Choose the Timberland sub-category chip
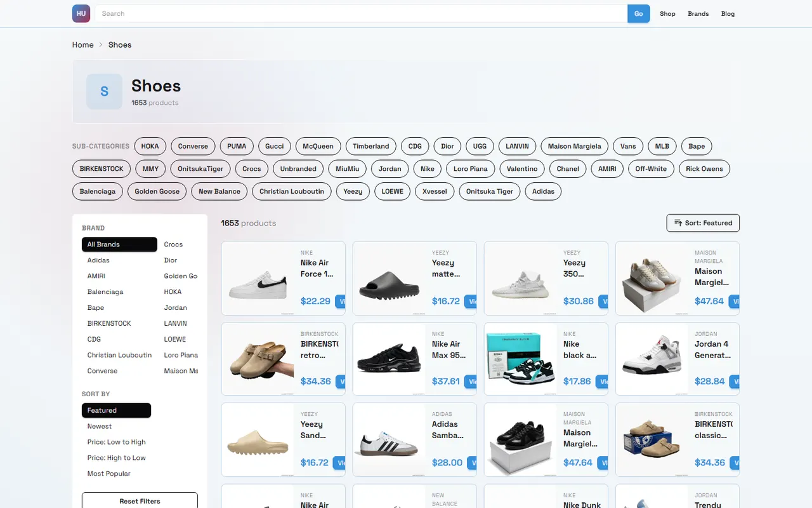 (x=371, y=146)
